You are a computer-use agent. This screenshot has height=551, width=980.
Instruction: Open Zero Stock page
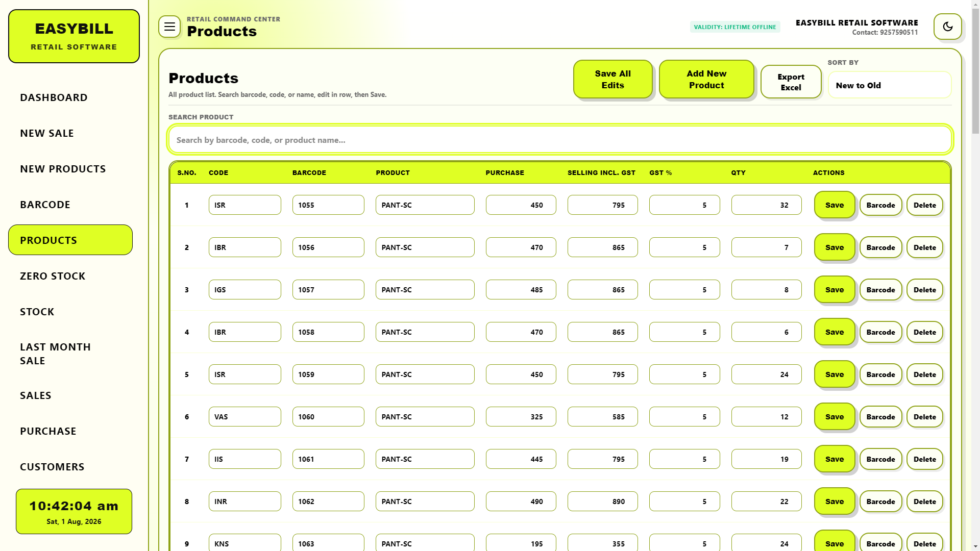pyautogui.click(x=70, y=276)
